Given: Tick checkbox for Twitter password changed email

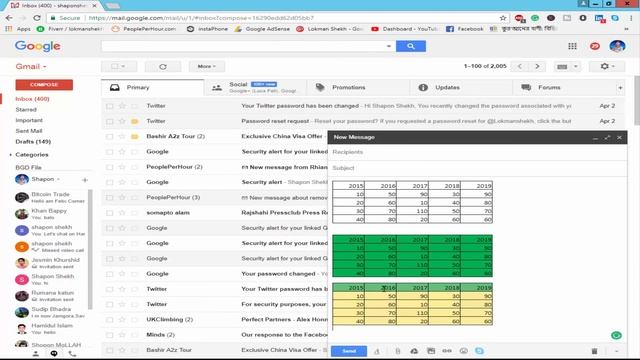Looking at the screenshot, I should [x=109, y=106].
